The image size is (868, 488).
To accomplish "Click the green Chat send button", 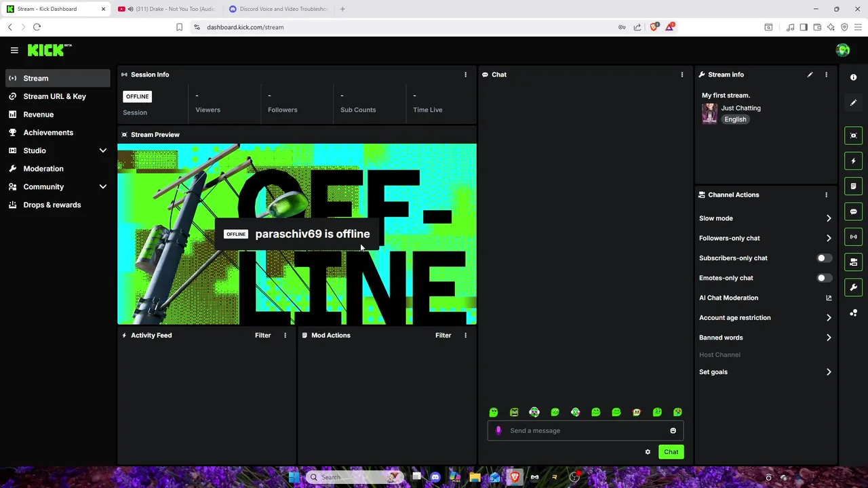I will click(671, 452).
